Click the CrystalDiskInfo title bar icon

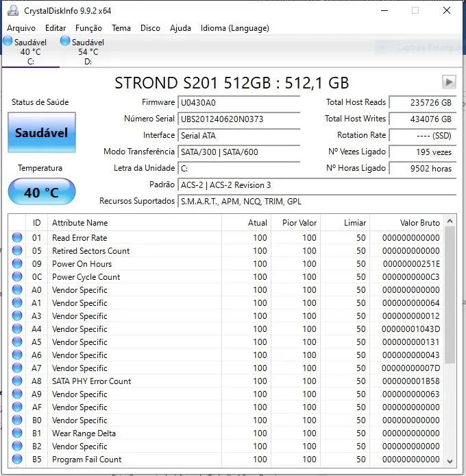tap(13, 10)
